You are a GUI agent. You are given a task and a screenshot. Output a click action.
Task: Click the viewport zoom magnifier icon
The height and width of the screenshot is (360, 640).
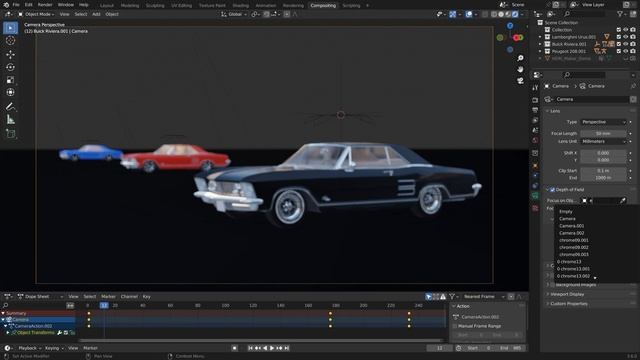tap(520, 58)
